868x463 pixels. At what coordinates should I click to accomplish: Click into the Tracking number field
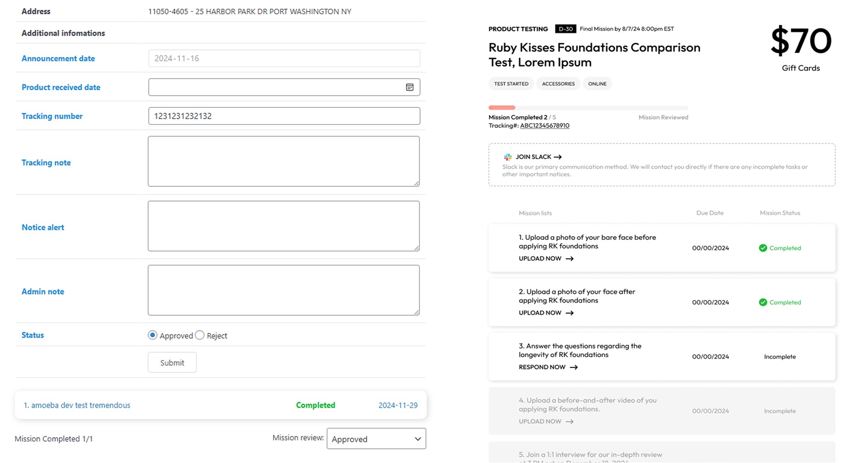(284, 116)
